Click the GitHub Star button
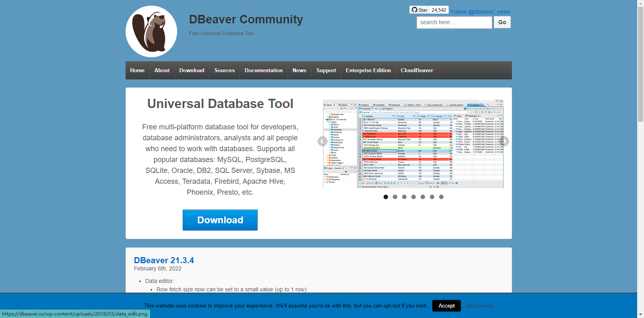This screenshot has width=644, height=318. [419, 10]
